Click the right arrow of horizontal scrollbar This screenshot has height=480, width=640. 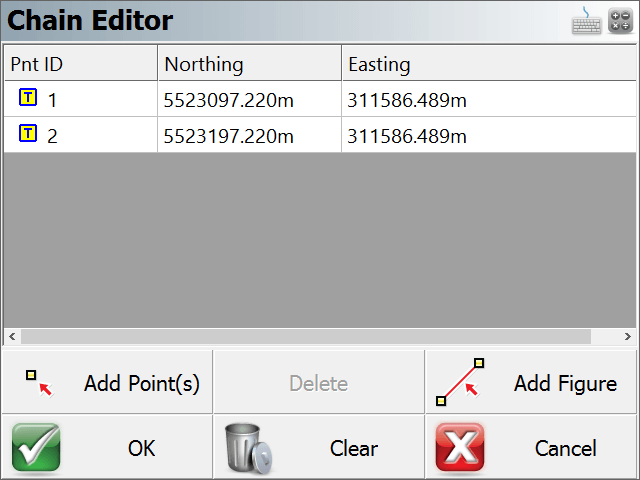(x=628, y=336)
